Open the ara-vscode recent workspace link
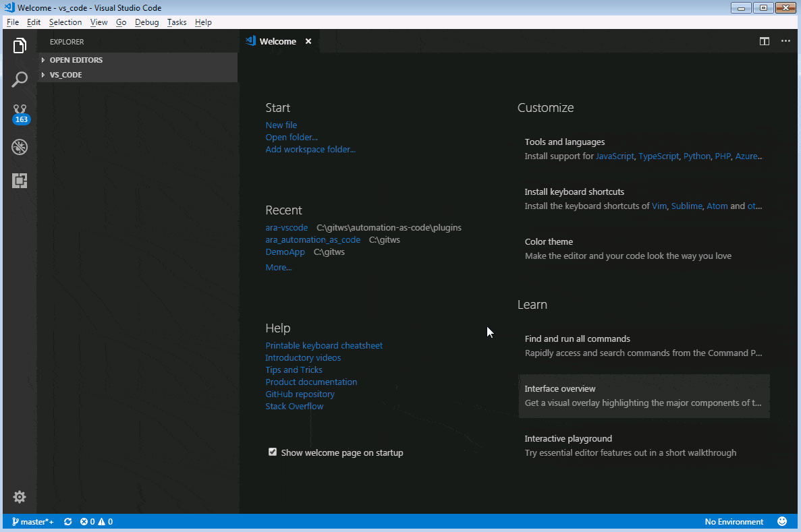Screen dimensions: 801x532 coord(286,227)
